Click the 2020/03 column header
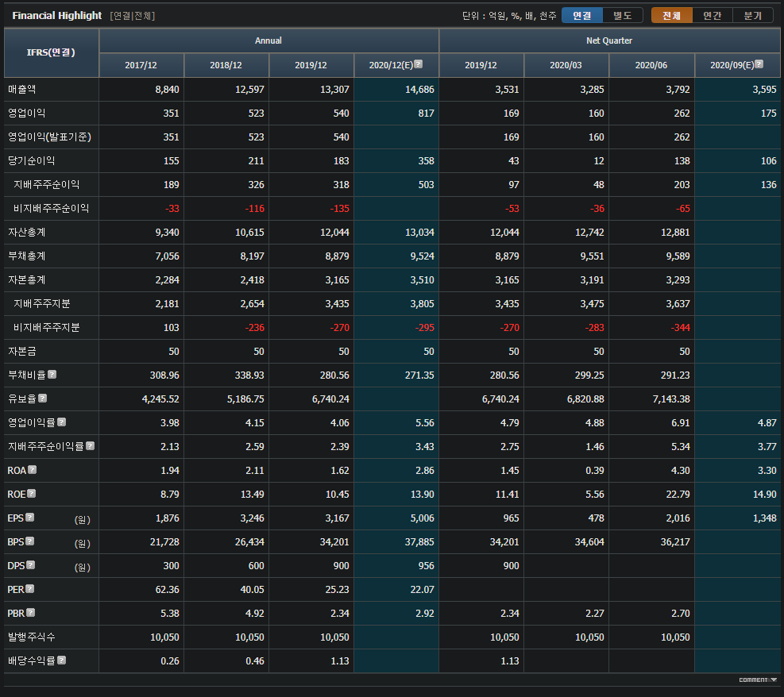This screenshot has height=697, width=784. [566, 65]
